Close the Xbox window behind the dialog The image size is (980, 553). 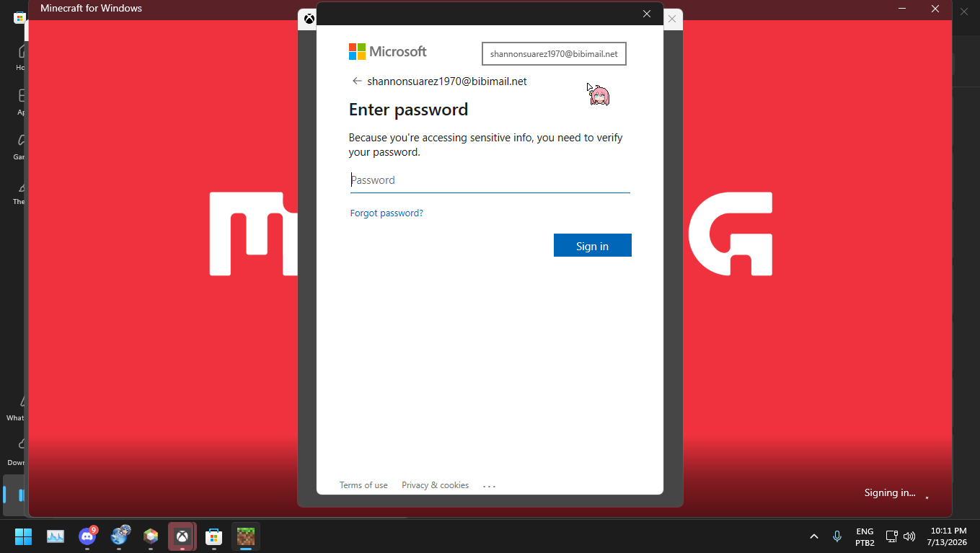(x=672, y=19)
